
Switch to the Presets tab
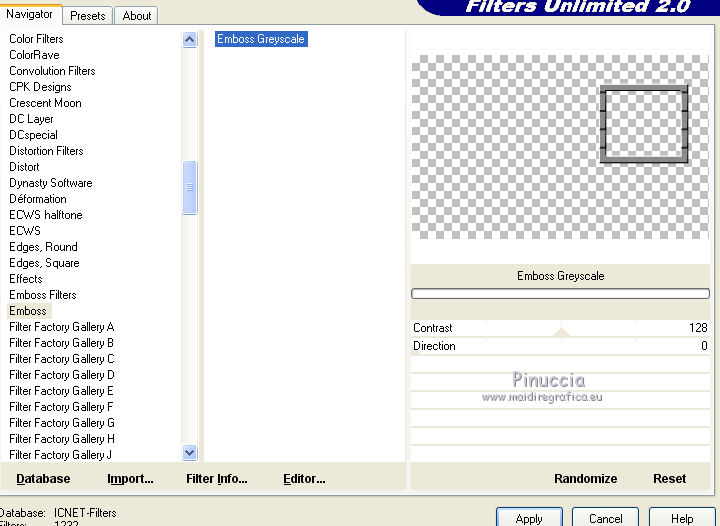88,16
